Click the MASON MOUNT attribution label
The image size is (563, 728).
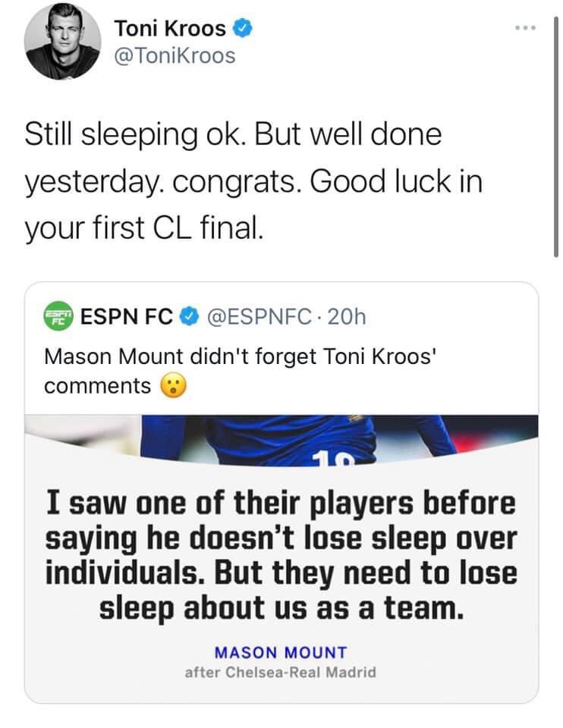281,652
